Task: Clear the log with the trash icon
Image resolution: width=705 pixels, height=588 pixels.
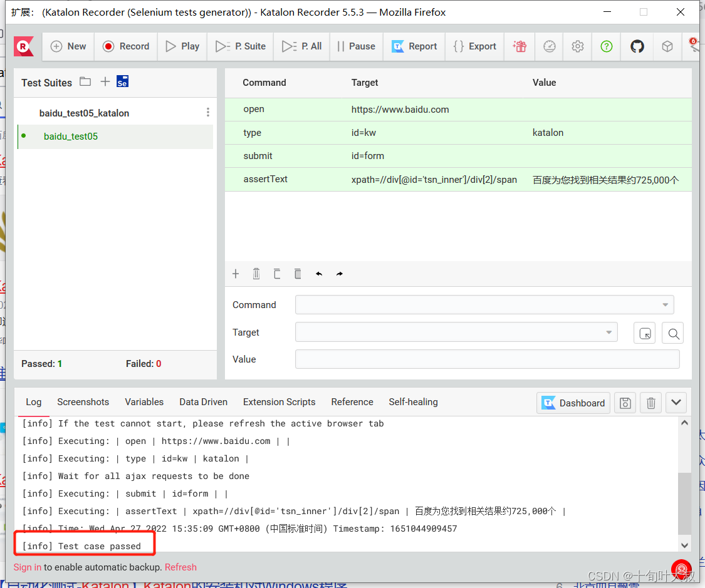Action: 650,403
